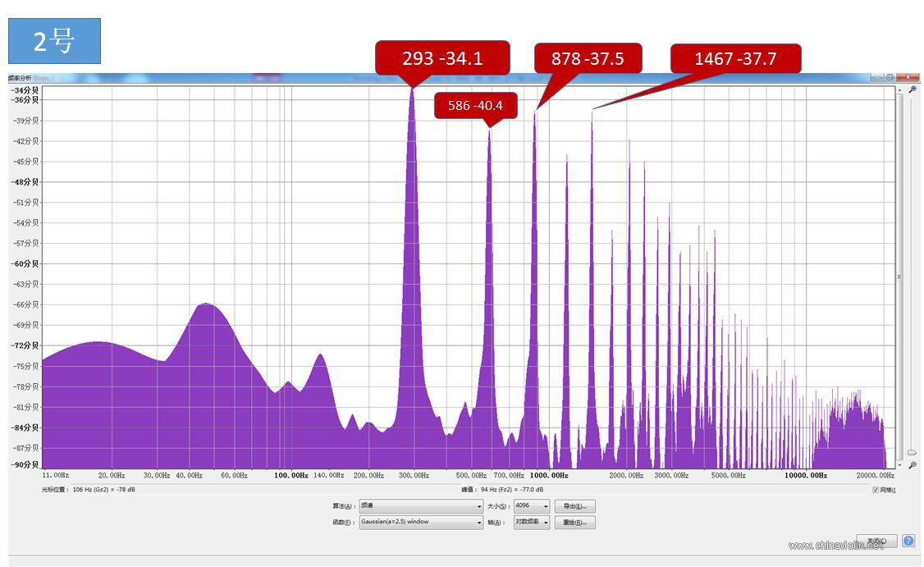924x567 pixels.
Task: Minimize the 频率分析 window
Action: (x=877, y=77)
